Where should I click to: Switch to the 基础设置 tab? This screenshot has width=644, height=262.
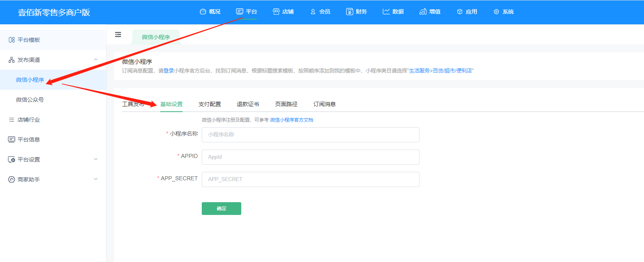click(x=171, y=104)
